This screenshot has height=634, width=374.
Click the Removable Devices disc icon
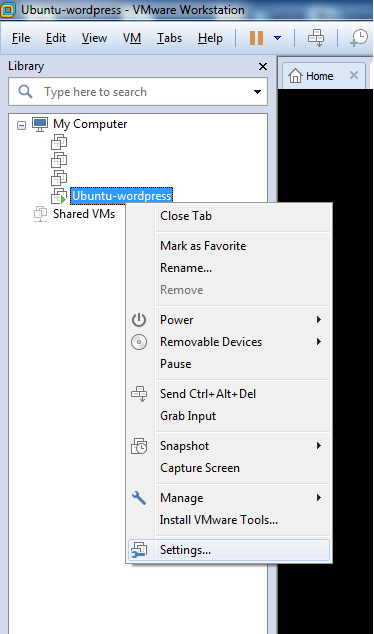click(x=139, y=342)
